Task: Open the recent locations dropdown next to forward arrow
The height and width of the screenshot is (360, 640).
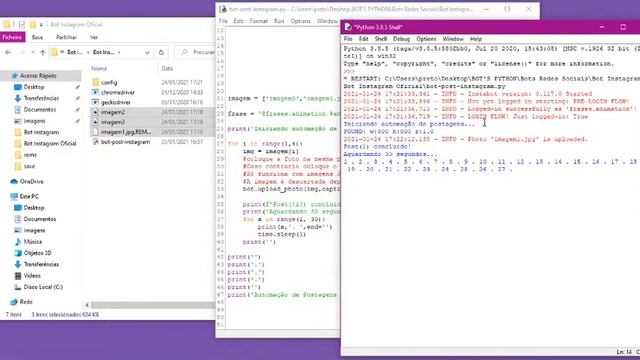Action: click(x=33, y=53)
